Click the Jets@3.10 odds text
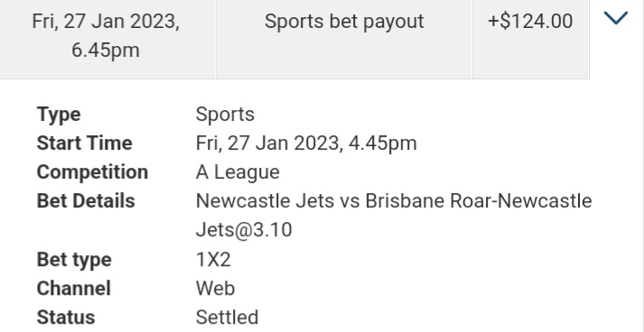The width and height of the screenshot is (644, 332). click(x=244, y=230)
